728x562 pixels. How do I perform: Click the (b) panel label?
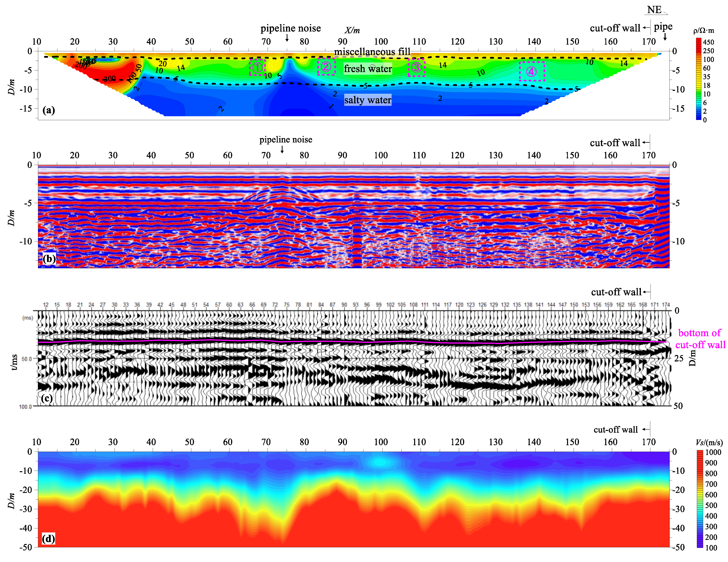pos(49,258)
